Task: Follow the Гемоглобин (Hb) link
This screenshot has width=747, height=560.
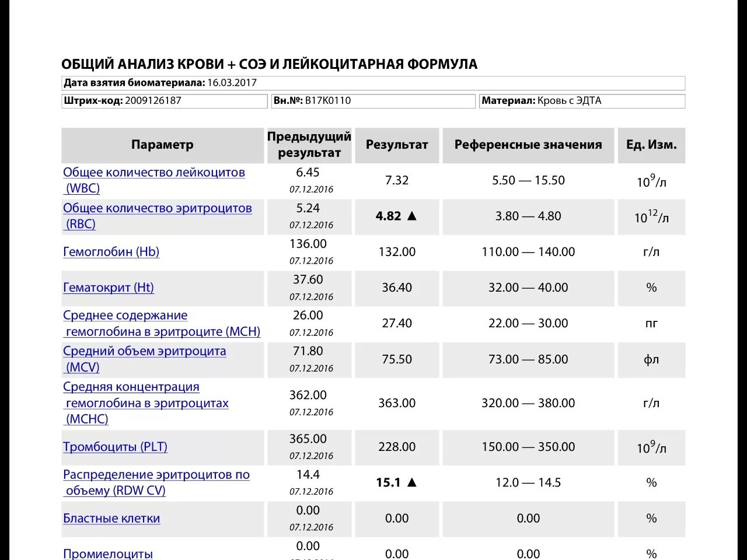Action: pos(111,252)
